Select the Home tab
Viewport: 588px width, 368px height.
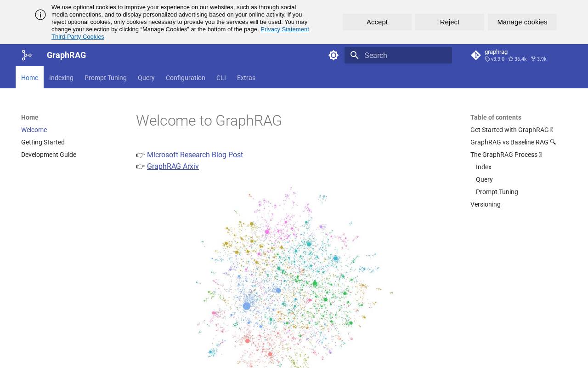click(x=29, y=78)
